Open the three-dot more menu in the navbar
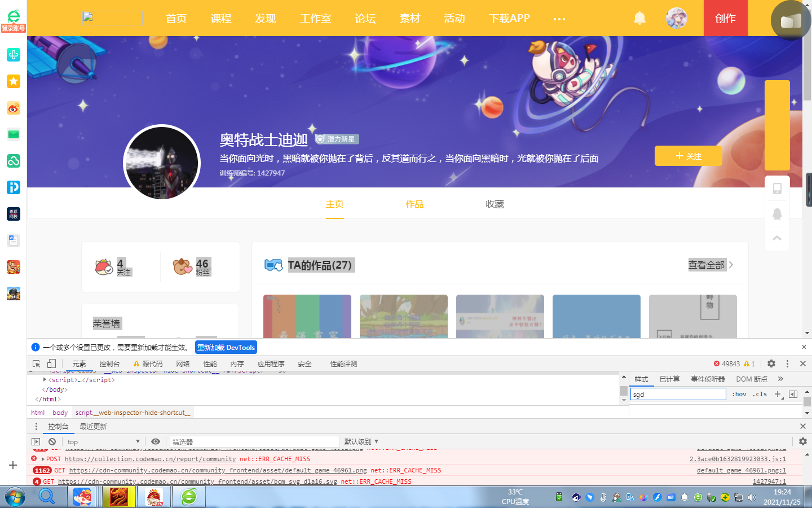The image size is (812, 508). click(559, 19)
